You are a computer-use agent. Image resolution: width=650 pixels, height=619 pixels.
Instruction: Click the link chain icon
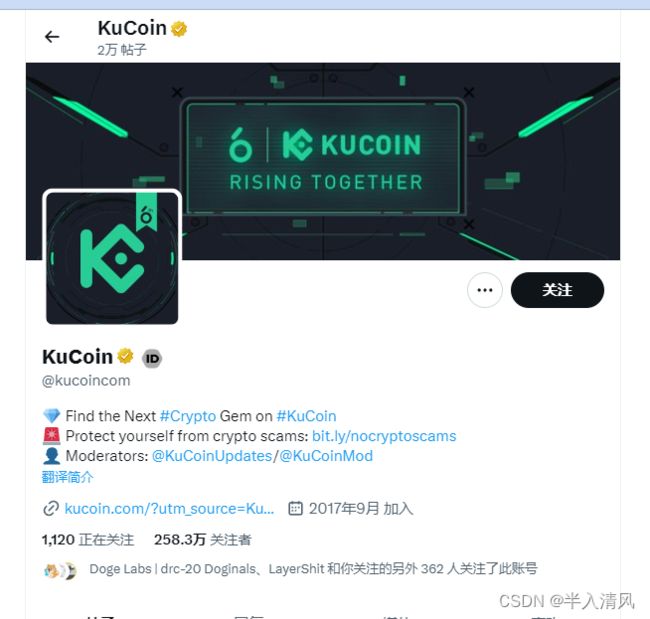point(51,508)
